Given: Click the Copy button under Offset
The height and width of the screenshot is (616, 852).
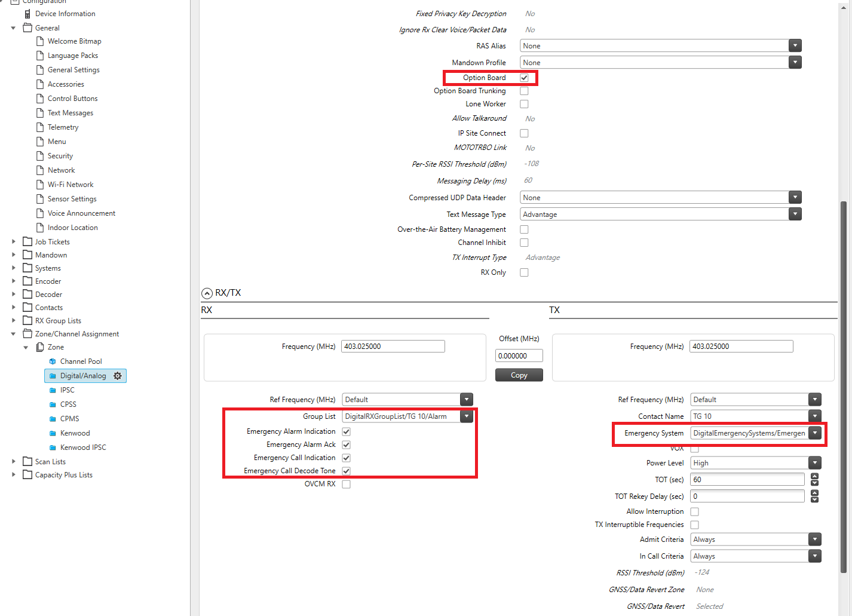Looking at the screenshot, I should [x=519, y=375].
